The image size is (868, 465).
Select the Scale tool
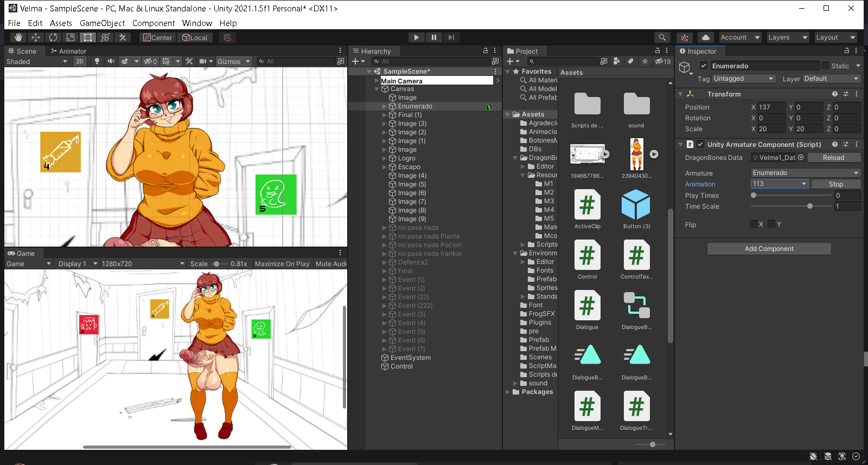pos(71,37)
